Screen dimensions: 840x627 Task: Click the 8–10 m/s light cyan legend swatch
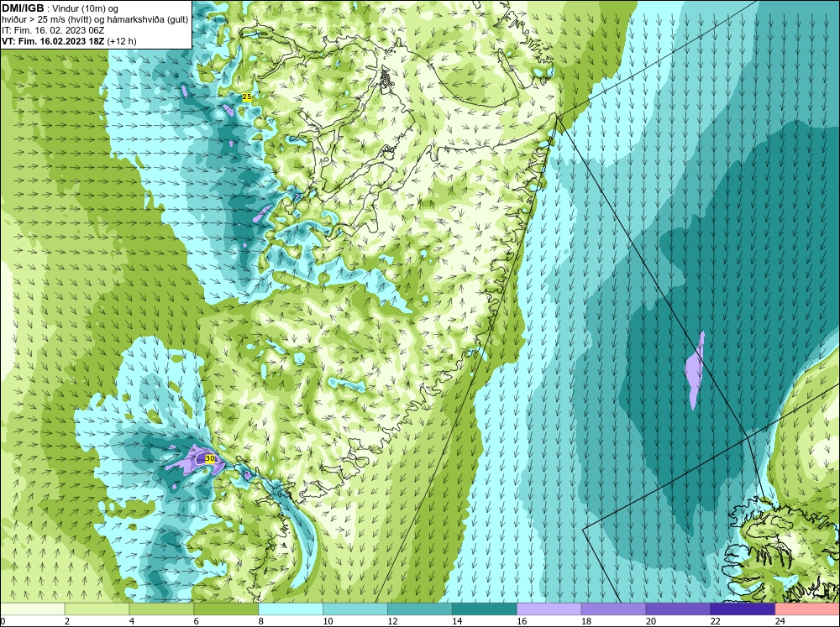pyautogui.click(x=291, y=609)
